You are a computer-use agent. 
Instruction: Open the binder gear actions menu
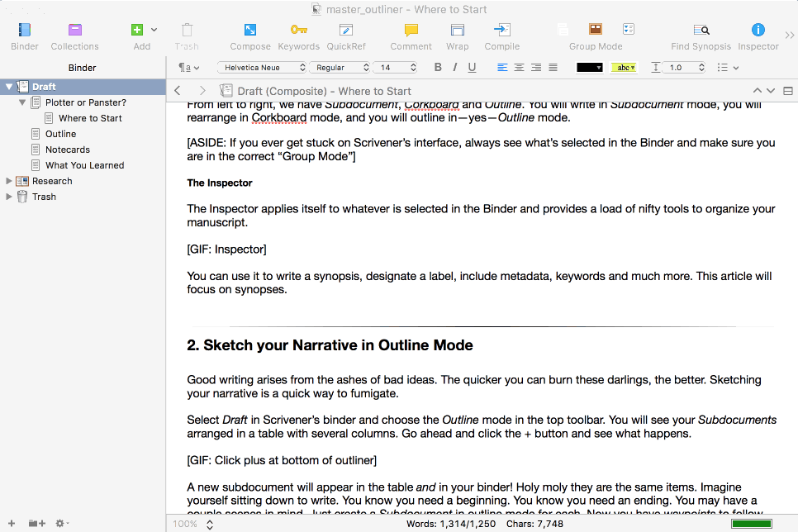[62, 523]
